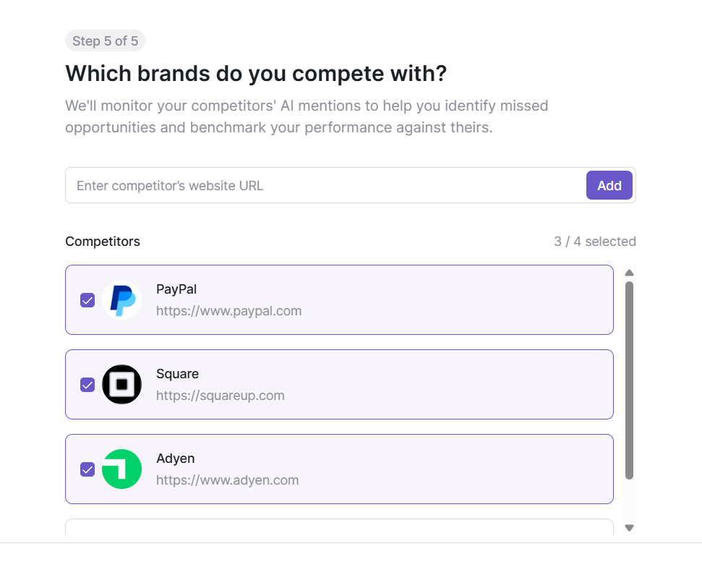Click the adyen.com URL text
Screen dimensions: 702x588
pyautogui.click(x=227, y=480)
